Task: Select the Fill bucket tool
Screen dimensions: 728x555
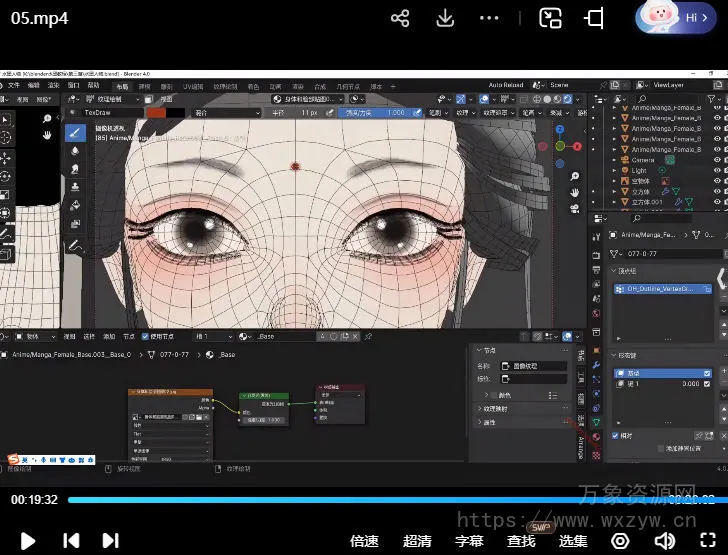Action: (x=75, y=205)
